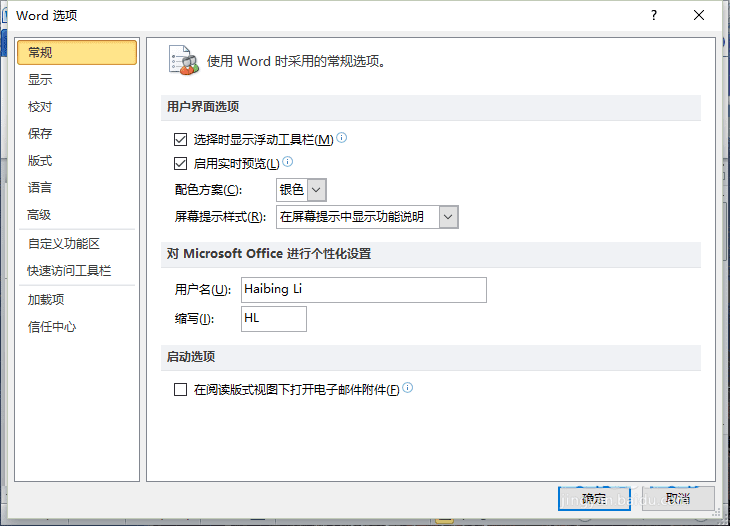Click the 取消 button

click(678, 499)
